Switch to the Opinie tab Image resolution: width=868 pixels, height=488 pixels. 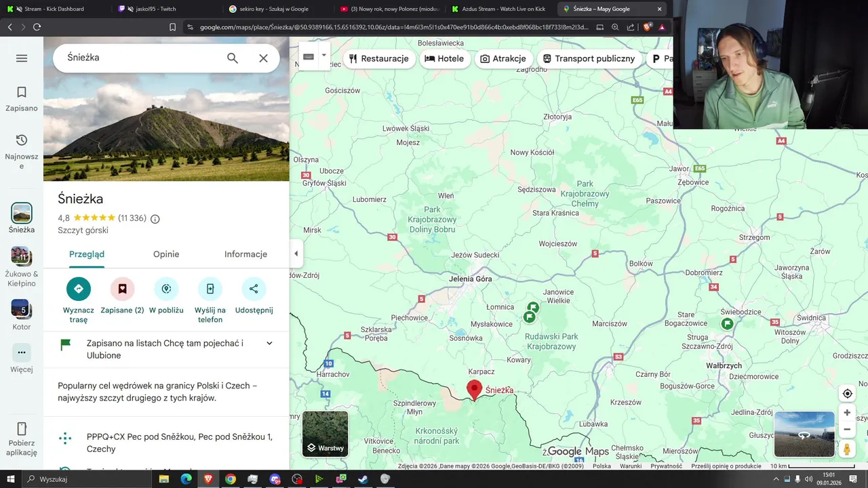tap(166, 254)
